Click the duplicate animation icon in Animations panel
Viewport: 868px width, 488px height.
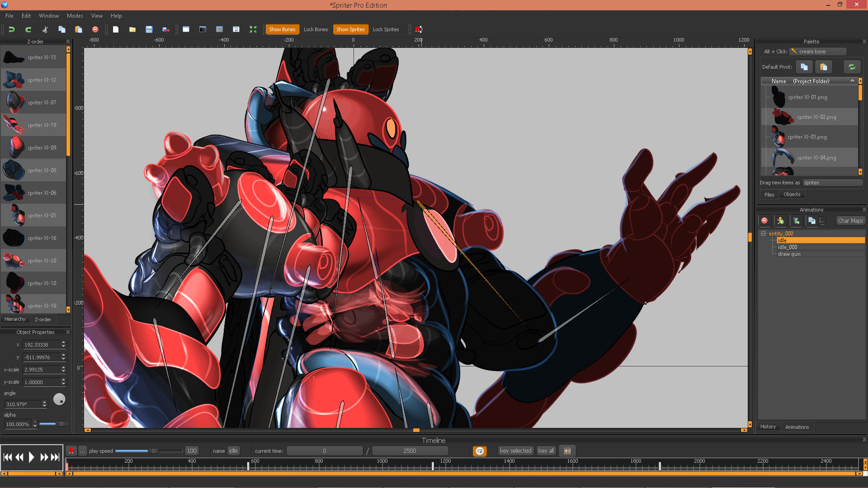[812, 221]
